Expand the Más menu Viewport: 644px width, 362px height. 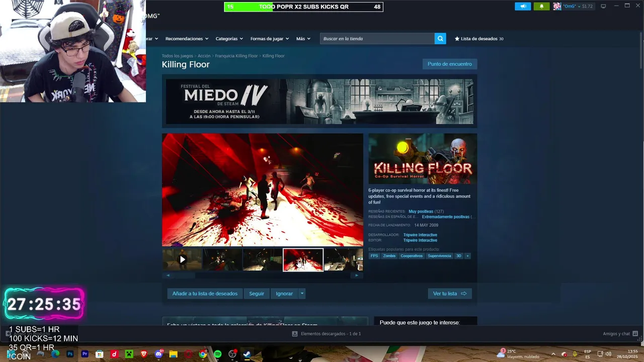coord(303,39)
